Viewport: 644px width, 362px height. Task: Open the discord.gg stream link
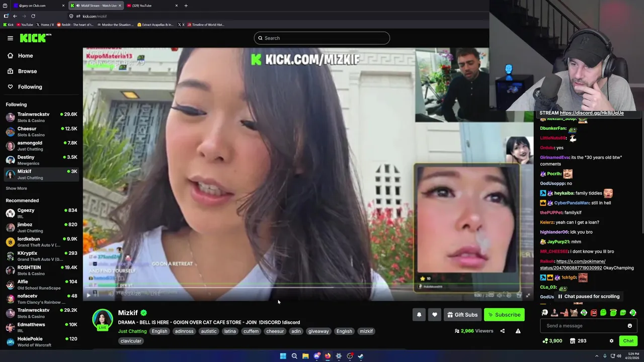point(592,113)
